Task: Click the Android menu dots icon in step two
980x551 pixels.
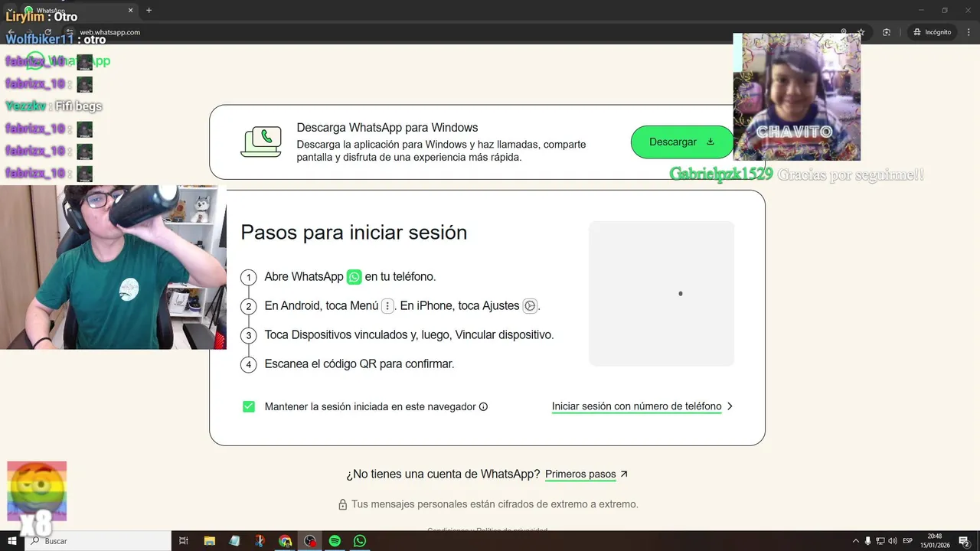Action: tap(387, 306)
